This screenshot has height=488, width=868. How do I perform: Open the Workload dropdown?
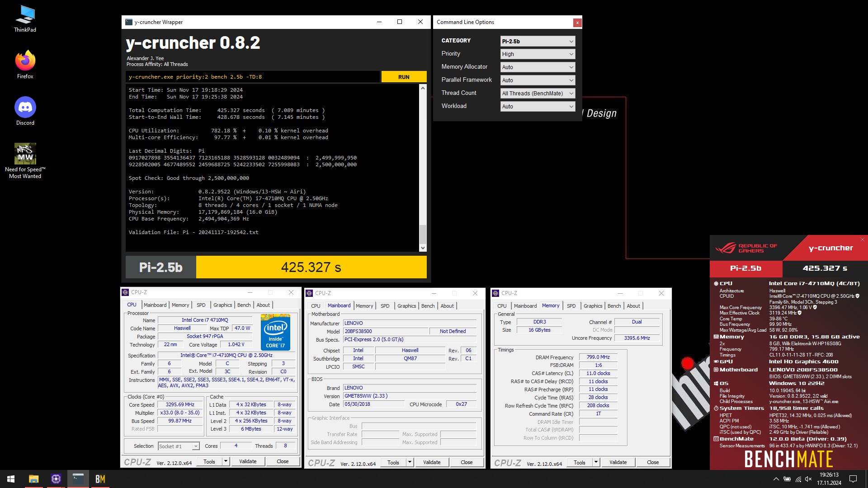tap(538, 107)
